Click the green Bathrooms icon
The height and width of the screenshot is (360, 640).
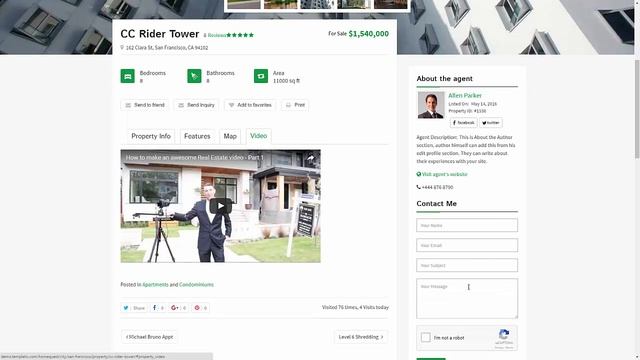click(194, 76)
